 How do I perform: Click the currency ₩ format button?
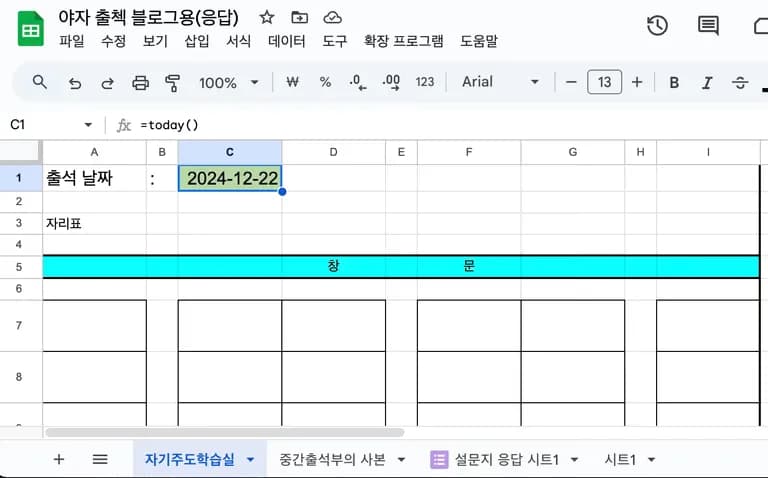[x=293, y=82]
